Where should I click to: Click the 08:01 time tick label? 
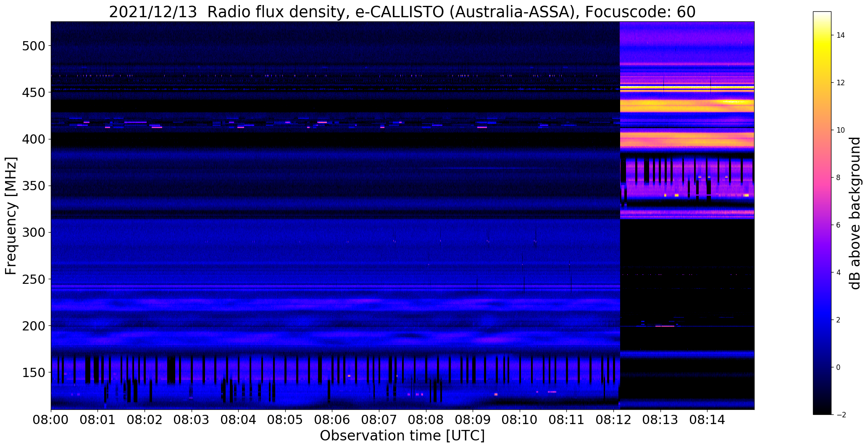coord(98,419)
